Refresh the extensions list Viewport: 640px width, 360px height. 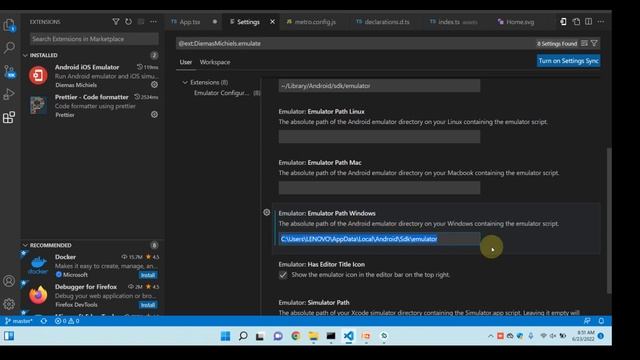(x=128, y=22)
